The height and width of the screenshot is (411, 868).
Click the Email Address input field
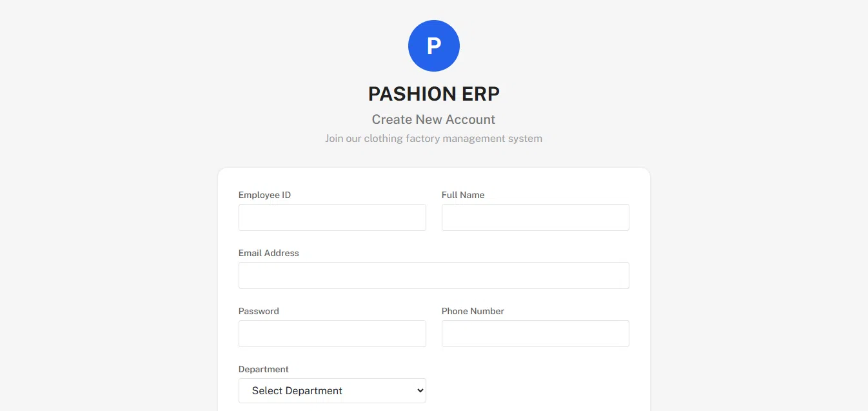pyautogui.click(x=433, y=276)
